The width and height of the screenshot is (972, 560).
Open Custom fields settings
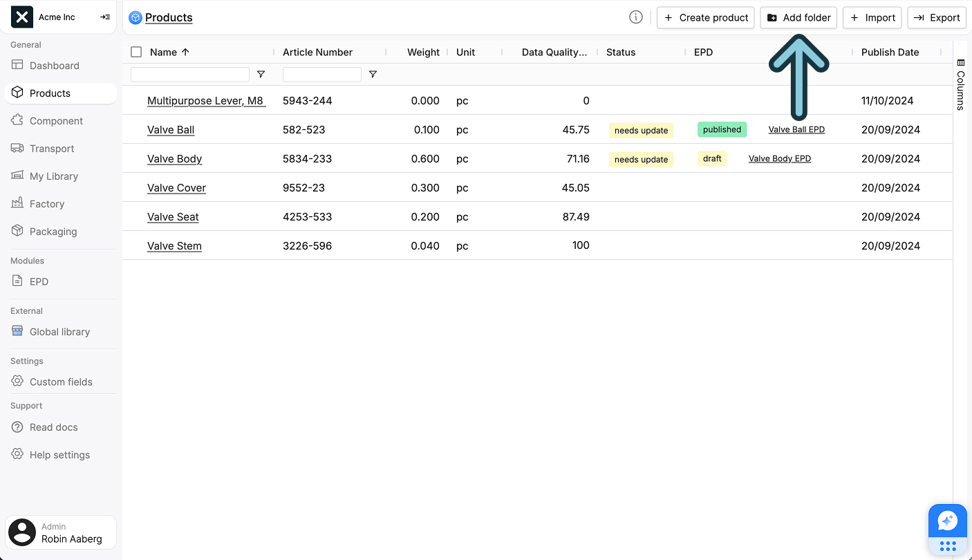[x=61, y=382]
